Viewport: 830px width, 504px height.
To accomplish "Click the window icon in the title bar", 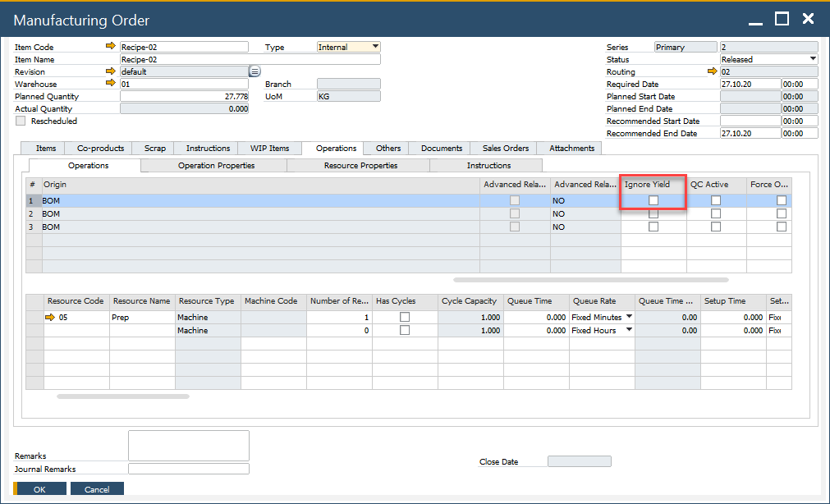I will click(x=781, y=18).
